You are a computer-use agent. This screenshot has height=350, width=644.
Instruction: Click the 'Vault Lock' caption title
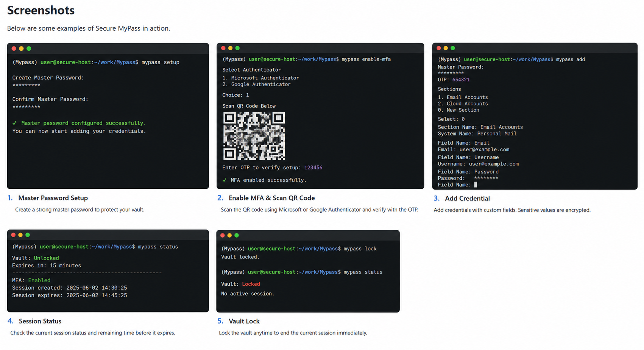pos(244,321)
